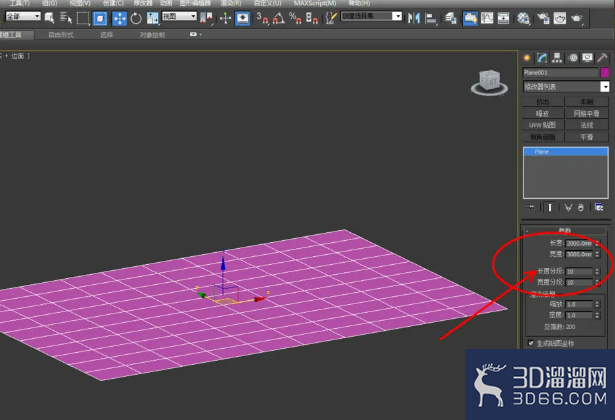Apply the 网格平滑 modifier button
This screenshot has width=615, height=420.
tap(587, 114)
